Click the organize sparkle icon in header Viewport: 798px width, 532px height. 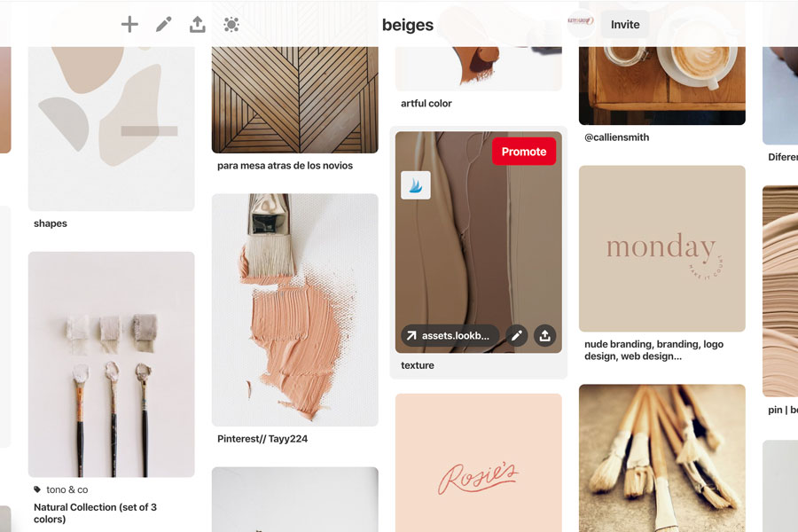click(231, 25)
